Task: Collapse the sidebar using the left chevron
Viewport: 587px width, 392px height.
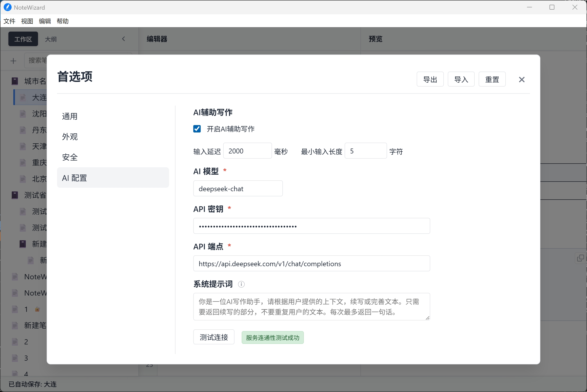Action: pyautogui.click(x=124, y=39)
